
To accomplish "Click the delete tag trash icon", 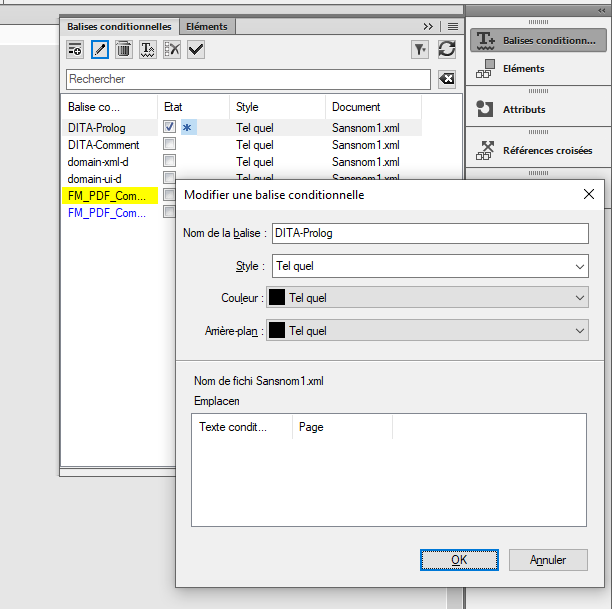I will pos(123,49).
